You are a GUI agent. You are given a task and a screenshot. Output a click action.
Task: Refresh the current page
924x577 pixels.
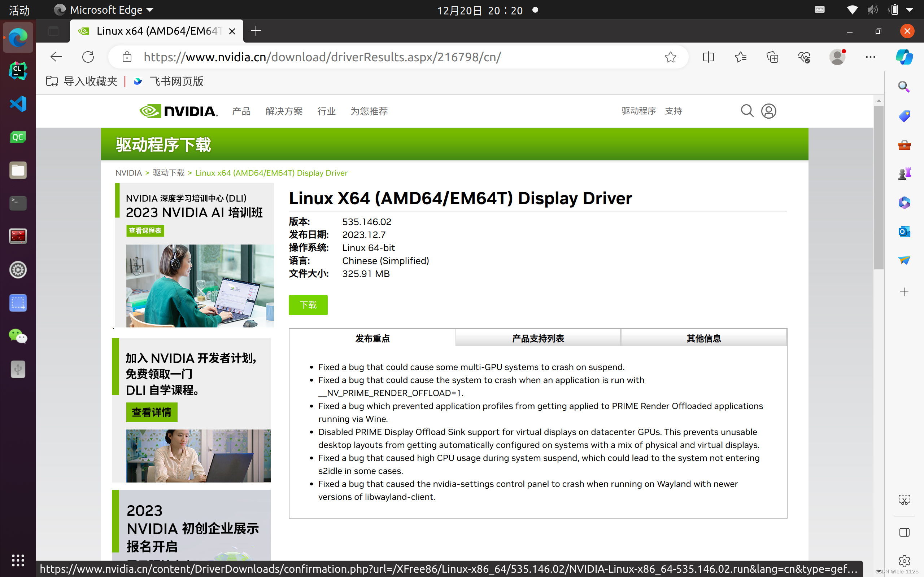click(88, 57)
